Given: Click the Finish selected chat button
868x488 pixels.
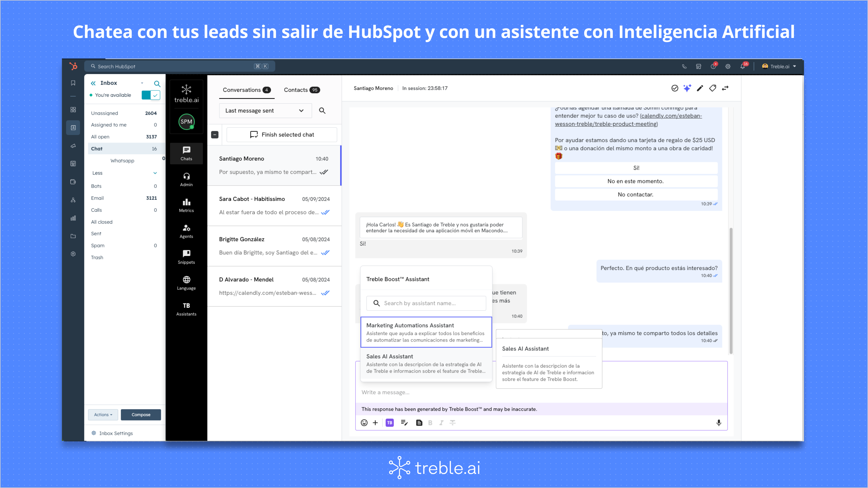Looking at the screenshot, I should (282, 135).
